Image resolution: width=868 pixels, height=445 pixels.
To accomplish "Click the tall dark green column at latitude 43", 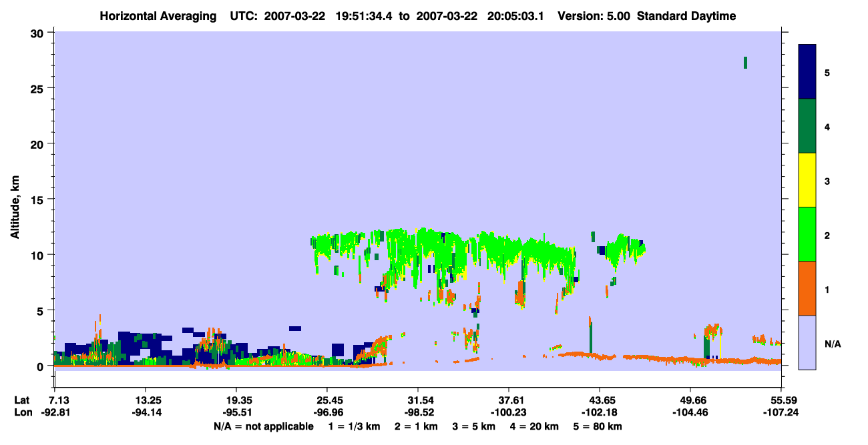I will pyautogui.click(x=591, y=339).
